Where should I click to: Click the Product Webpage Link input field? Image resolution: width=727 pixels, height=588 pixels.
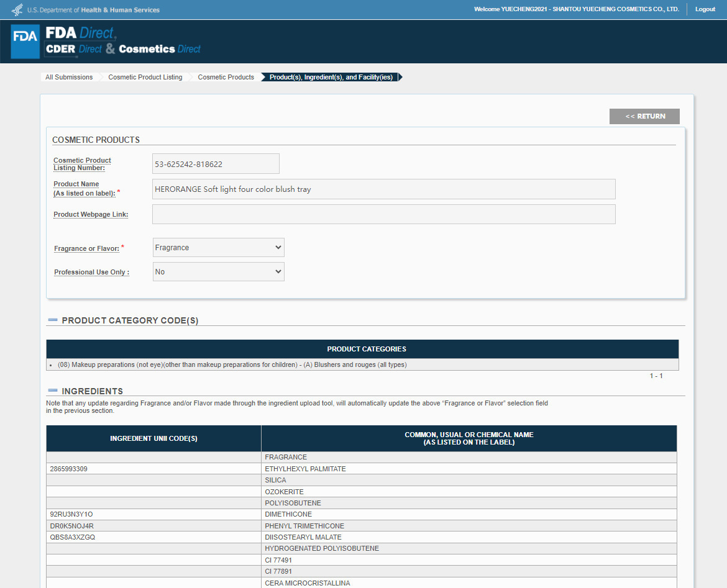(384, 214)
